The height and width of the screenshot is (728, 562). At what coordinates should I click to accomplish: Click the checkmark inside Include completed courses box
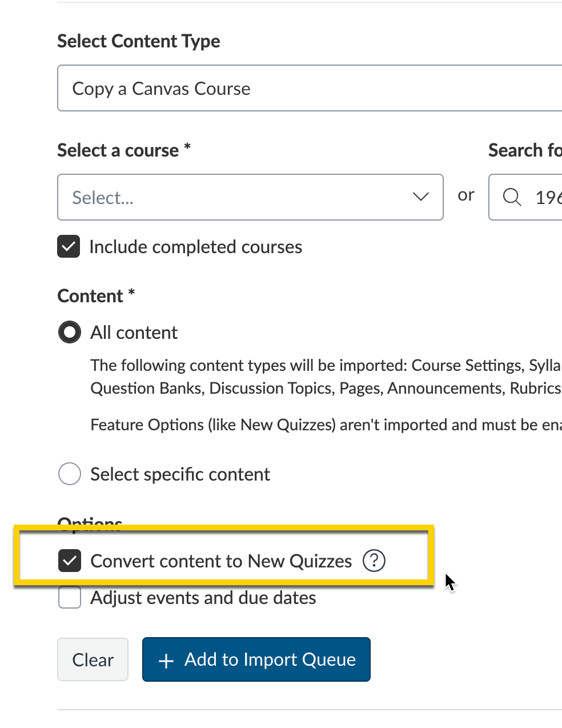(69, 246)
